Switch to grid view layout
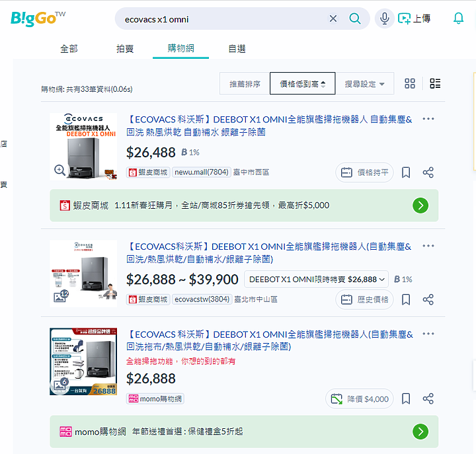This screenshot has width=476, height=454. pos(409,83)
